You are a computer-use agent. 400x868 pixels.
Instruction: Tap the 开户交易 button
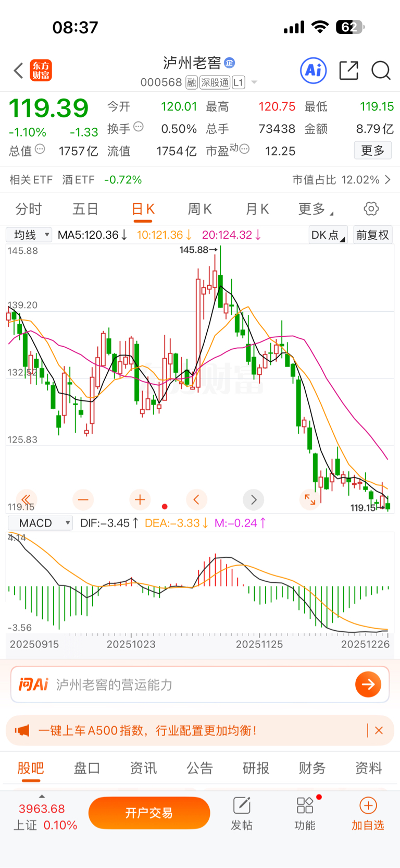pyautogui.click(x=149, y=813)
